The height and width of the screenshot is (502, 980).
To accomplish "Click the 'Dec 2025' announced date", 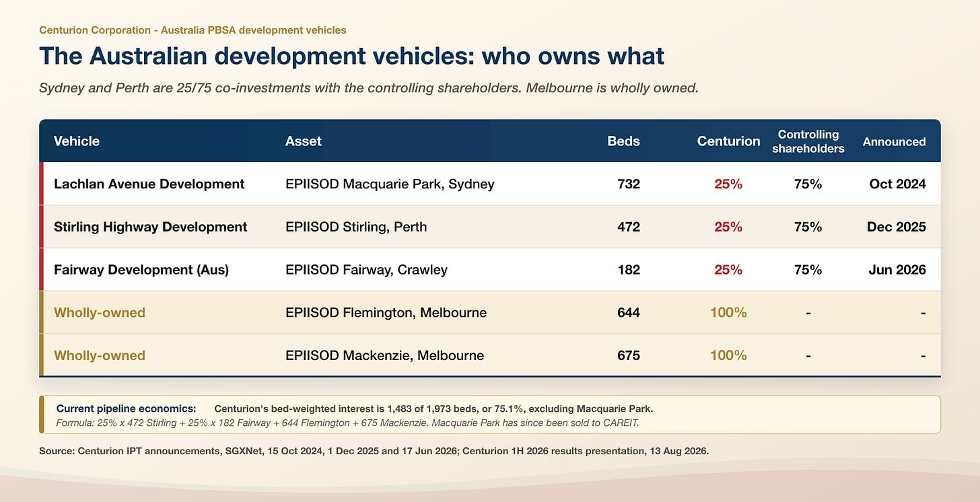I will (897, 227).
